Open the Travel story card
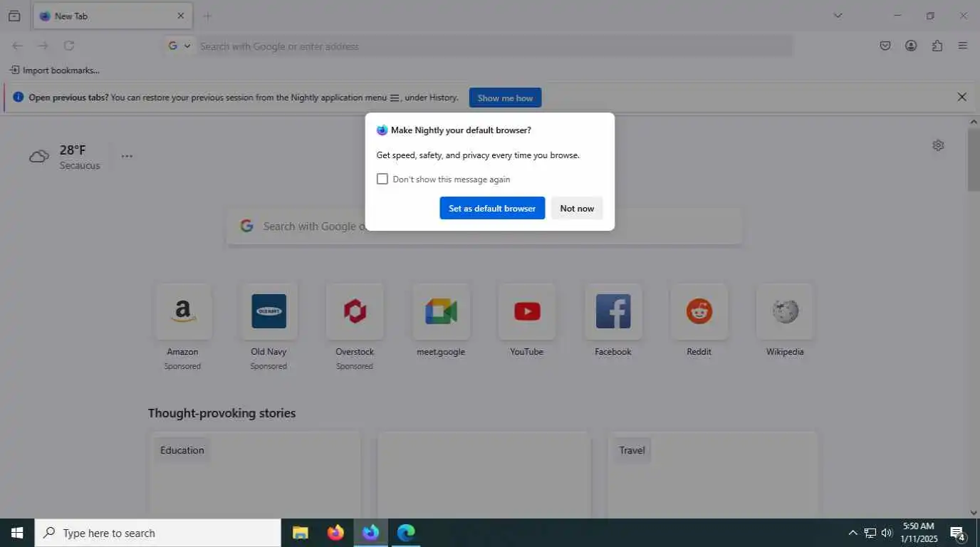This screenshot has width=980, height=547. click(713, 474)
